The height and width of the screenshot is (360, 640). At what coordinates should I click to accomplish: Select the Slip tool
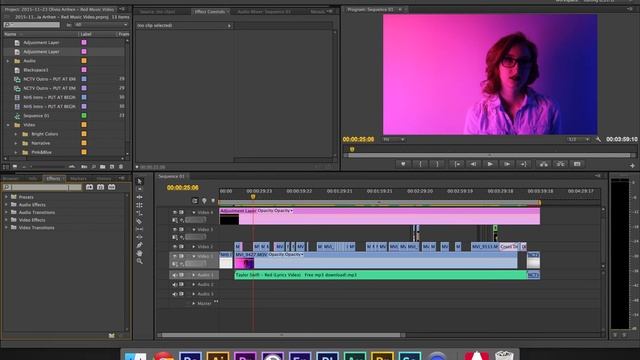click(140, 229)
